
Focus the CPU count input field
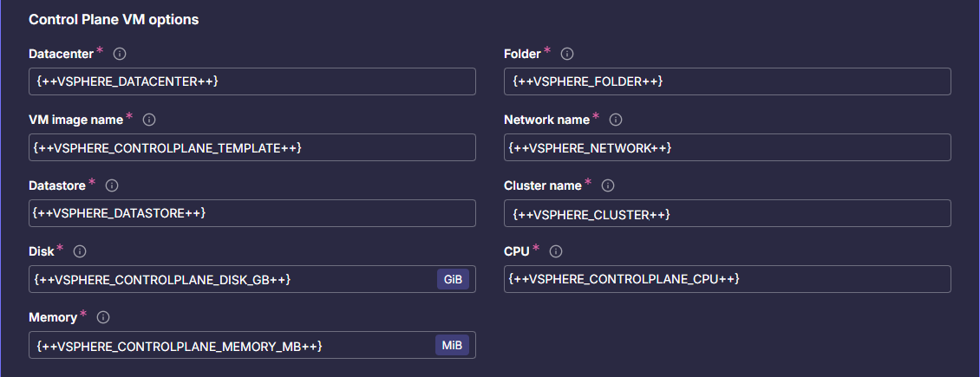pos(727,279)
